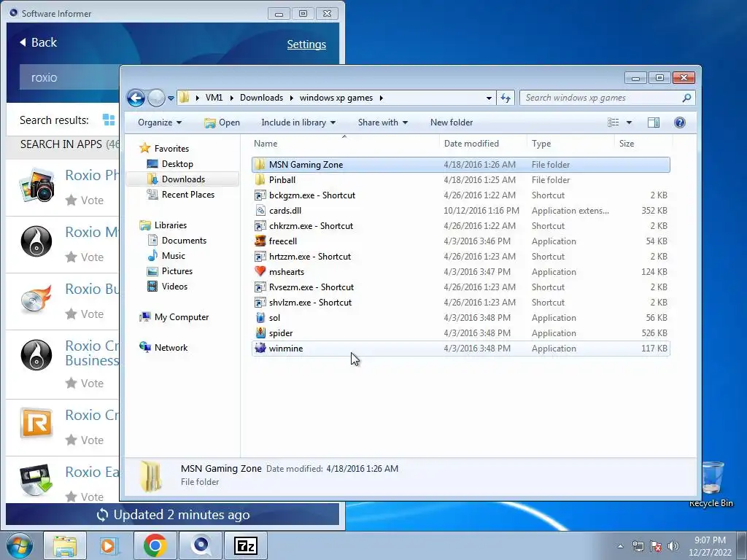Click VM1 in the address breadcrumb

pyautogui.click(x=214, y=98)
